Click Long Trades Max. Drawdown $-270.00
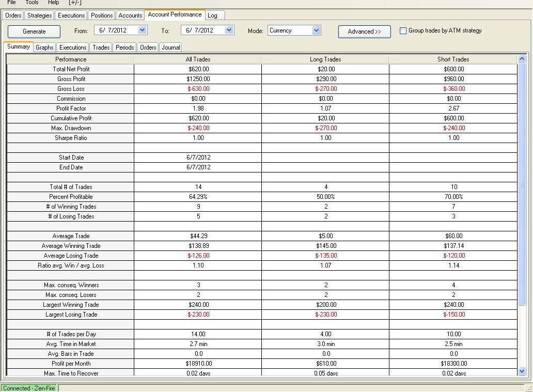This screenshot has width=533, height=392. click(x=326, y=128)
